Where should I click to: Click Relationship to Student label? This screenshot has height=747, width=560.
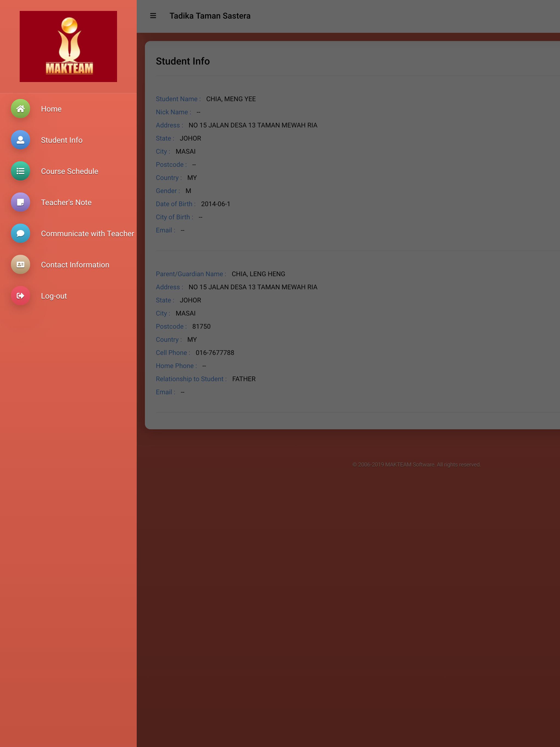click(x=191, y=379)
